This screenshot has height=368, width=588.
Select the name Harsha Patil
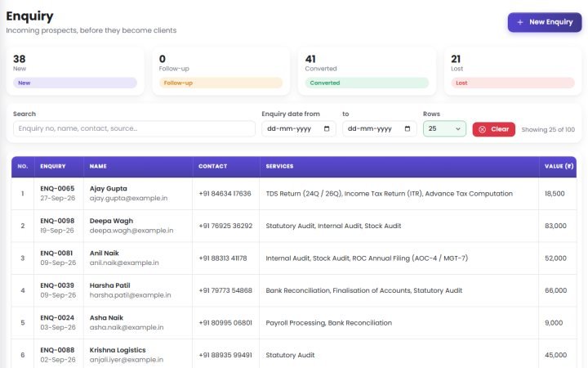click(x=109, y=285)
